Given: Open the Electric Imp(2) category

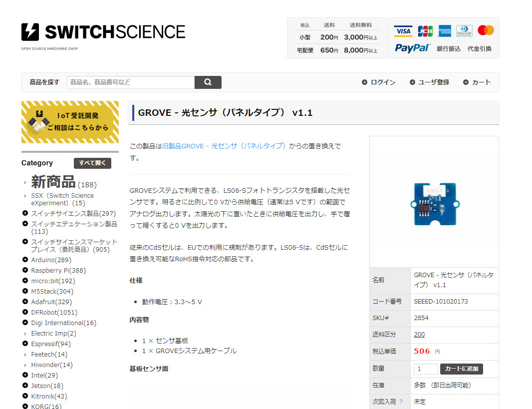Looking at the screenshot, I should tap(53, 333).
